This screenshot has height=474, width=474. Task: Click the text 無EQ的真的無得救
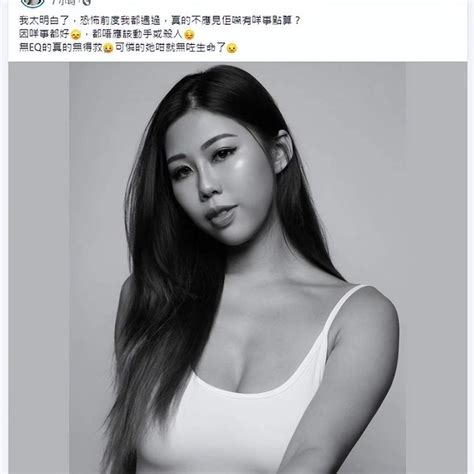pos(61,48)
